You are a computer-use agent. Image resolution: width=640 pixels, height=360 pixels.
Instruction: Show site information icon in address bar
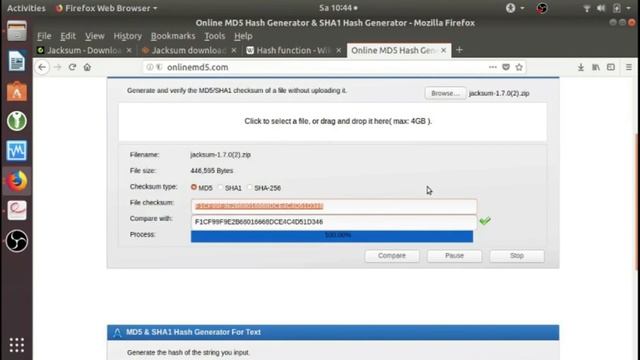[150, 67]
